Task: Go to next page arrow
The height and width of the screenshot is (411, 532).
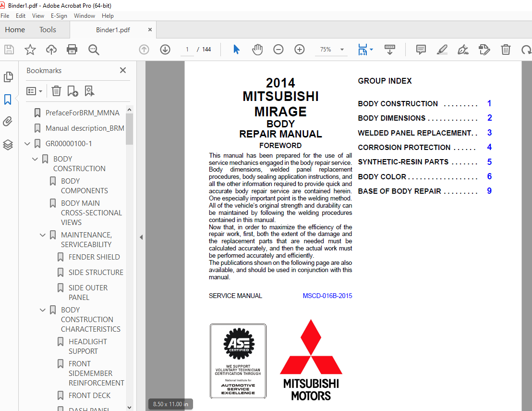Action: point(165,50)
